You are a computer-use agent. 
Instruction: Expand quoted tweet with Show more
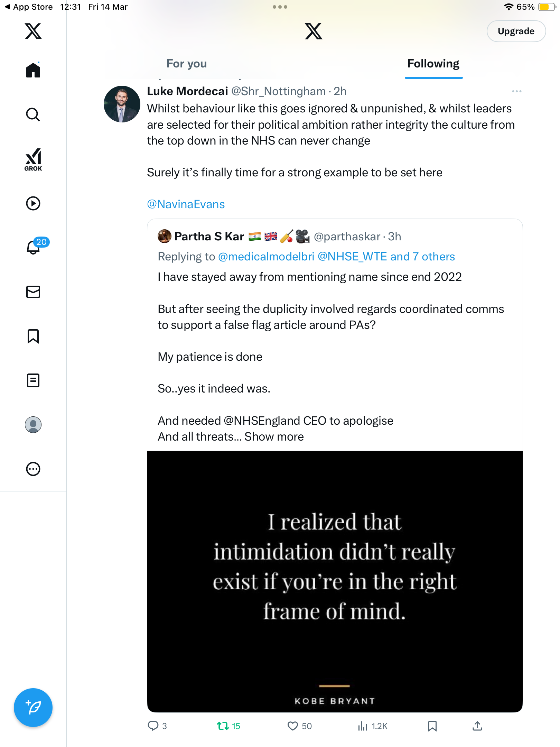[274, 436]
